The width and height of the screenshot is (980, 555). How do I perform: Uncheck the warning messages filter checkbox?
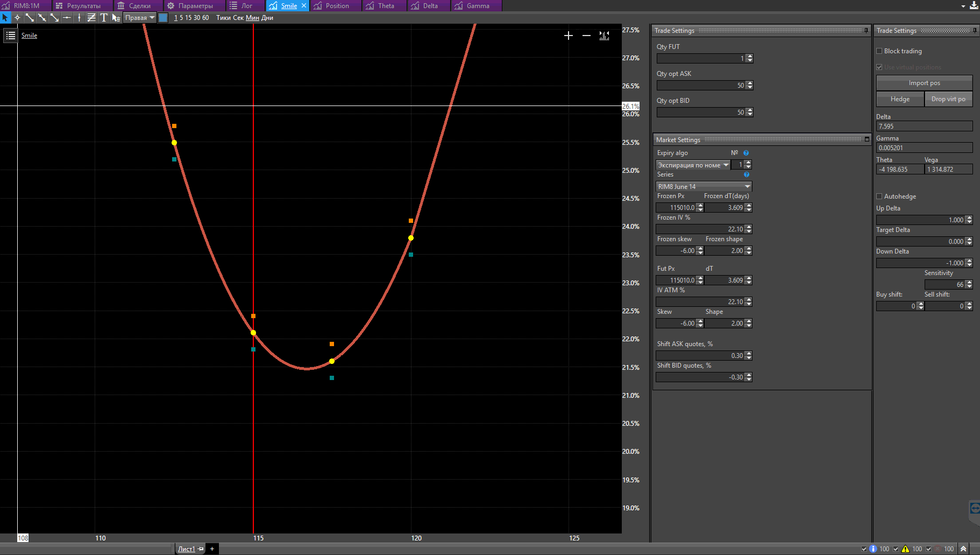(x=896, y=549)
